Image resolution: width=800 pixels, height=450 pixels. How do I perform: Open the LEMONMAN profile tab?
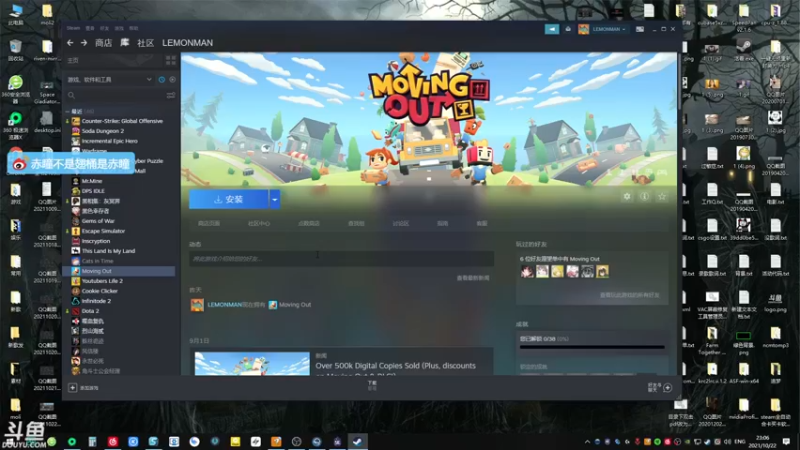tap(187, 43)
